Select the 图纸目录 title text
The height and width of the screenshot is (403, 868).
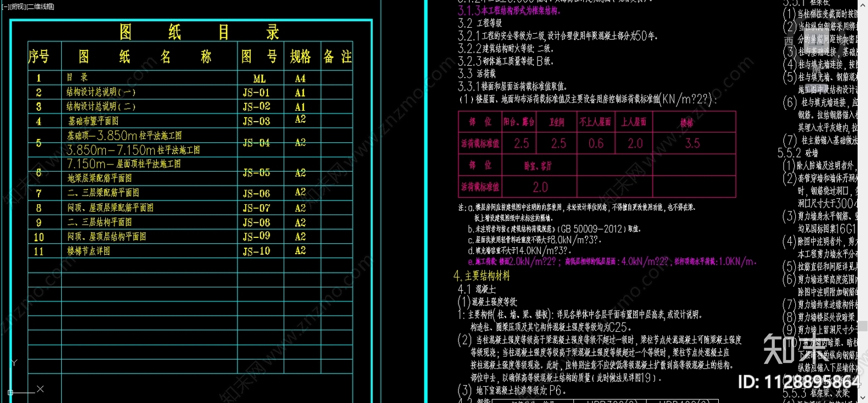coord(199,32)
